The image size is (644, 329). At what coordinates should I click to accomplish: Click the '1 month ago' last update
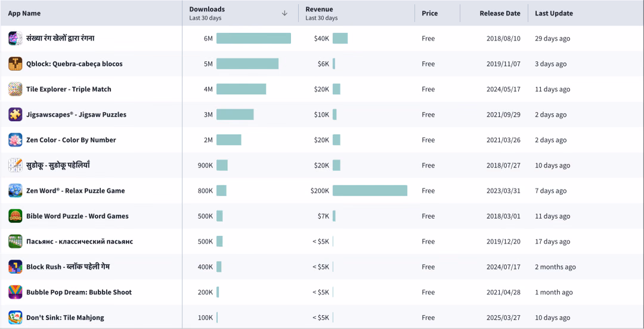tap(553, 293)
